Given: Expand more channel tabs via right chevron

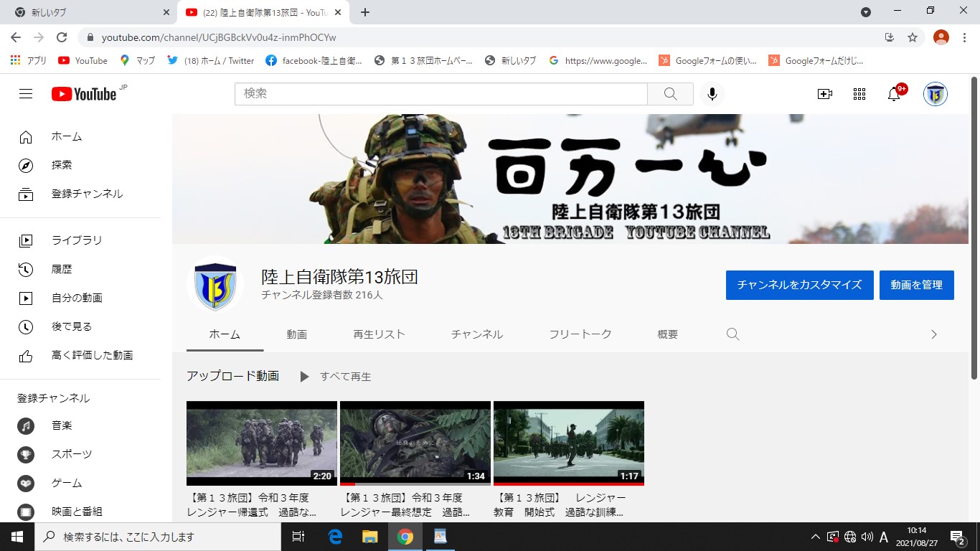Looking at the screenshot, I should (x=933, y=334).
